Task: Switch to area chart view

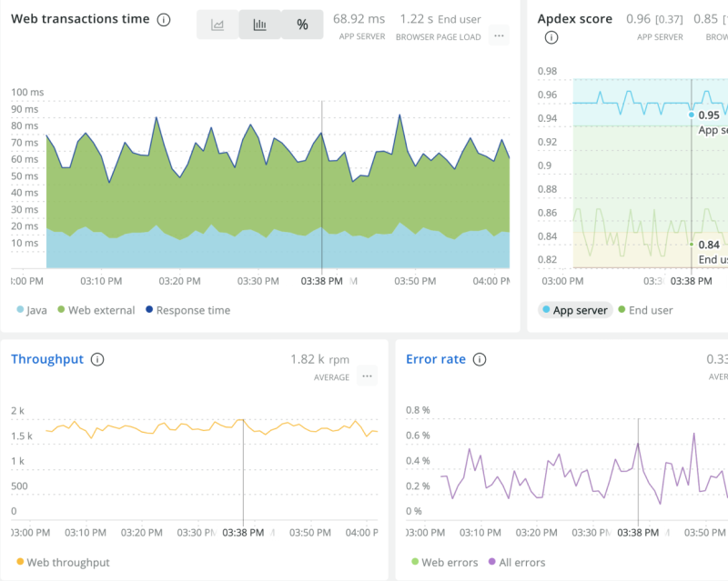Action: 217,25
